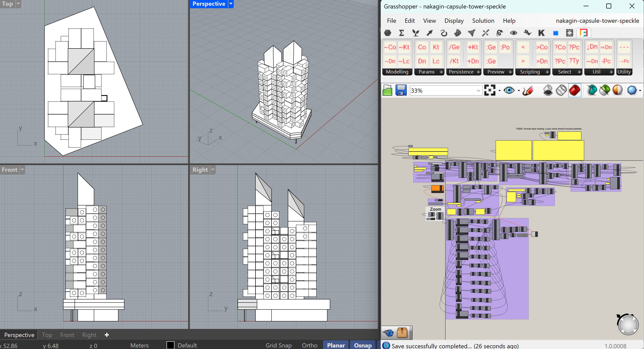Toggle Ortho mode in the status bar
The width and height of the screenshot is (644, 349).
(309, 345)
